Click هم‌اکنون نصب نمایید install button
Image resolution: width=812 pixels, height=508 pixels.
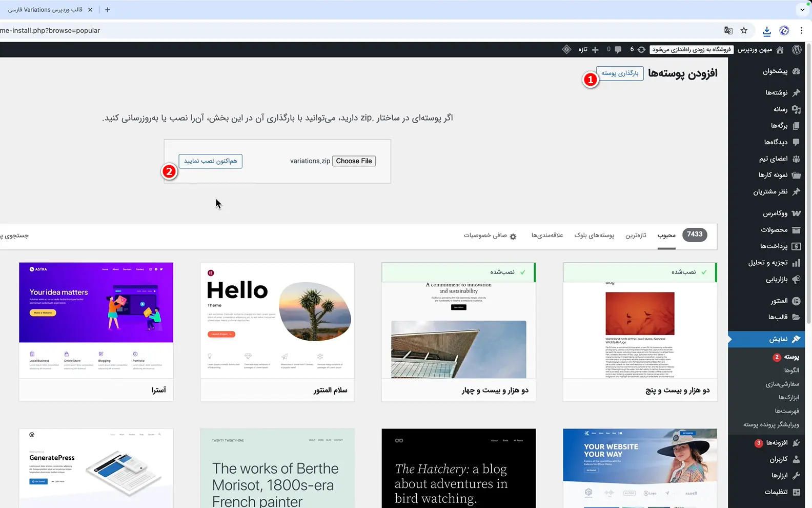tap(211, 161)
